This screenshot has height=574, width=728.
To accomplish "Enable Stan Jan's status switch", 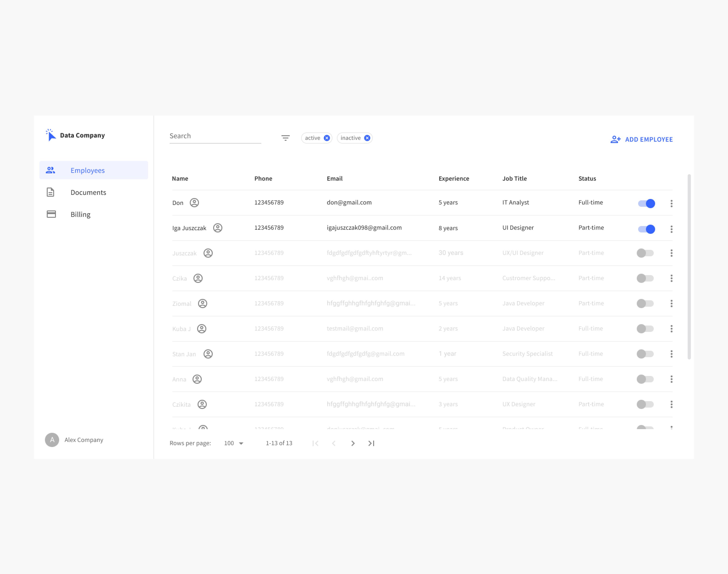I will coord(645,354).
